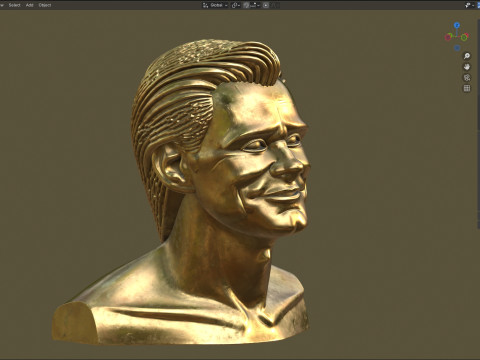
Task: Click the red X axis circle on gizmo
Action: coord(448,37)
